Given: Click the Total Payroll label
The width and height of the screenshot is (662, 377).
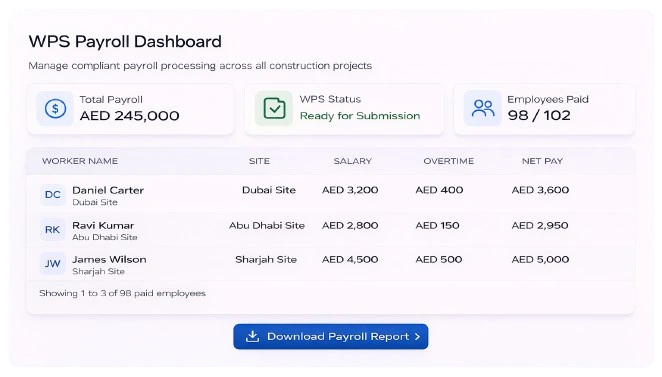Looking at the screenshot, I should pos(111,100).
